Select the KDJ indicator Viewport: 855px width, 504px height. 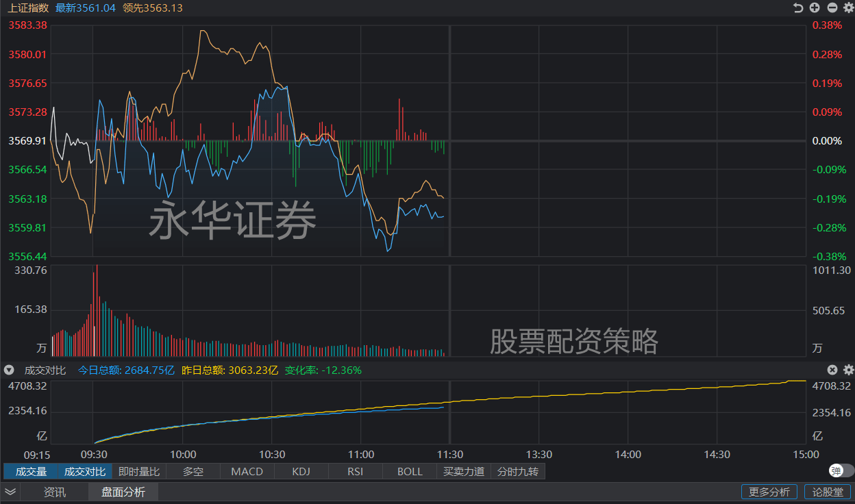301,471
